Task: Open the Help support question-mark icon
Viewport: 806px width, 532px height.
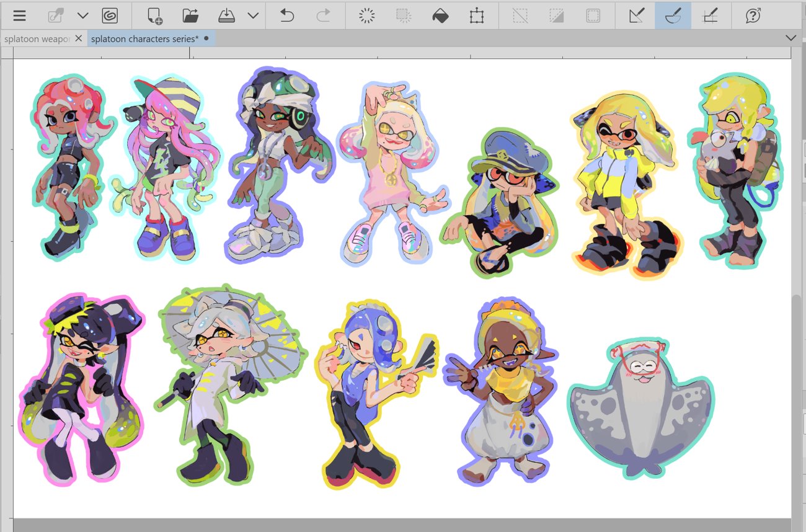Action: tap(753, 16)
